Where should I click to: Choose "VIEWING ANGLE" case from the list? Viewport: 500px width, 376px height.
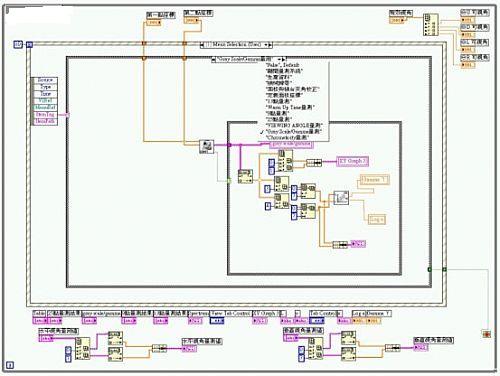(294, 125)
